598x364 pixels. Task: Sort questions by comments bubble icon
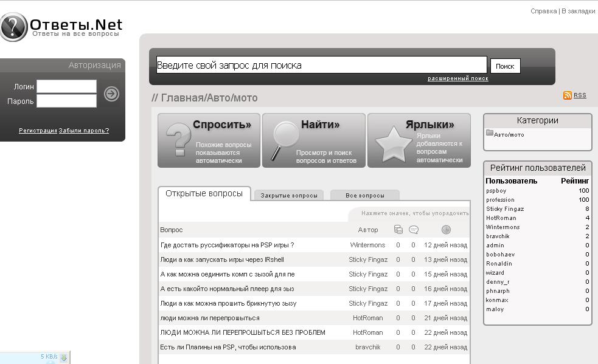point(414,230)
